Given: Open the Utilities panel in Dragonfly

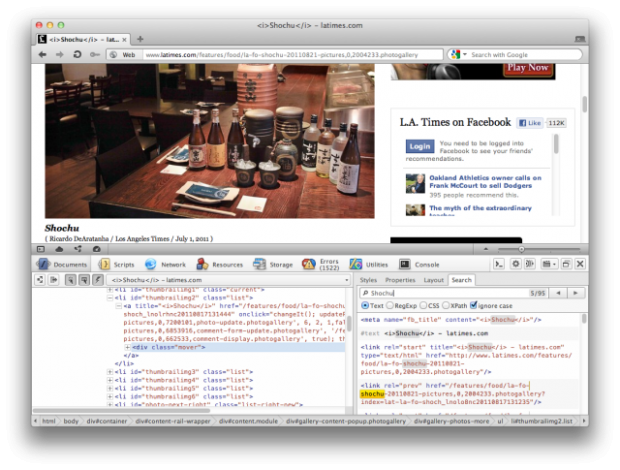Looking at the screenshot, I should click(369, 264).
